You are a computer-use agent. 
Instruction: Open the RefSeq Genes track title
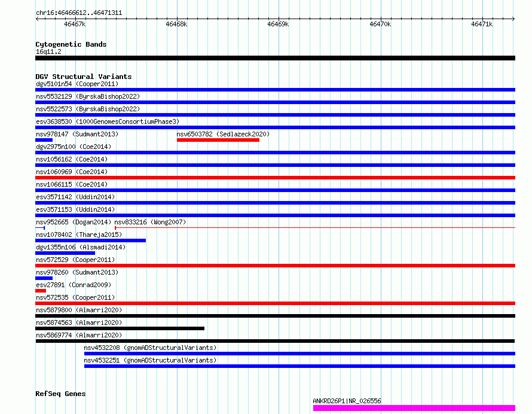click(60, 394)
